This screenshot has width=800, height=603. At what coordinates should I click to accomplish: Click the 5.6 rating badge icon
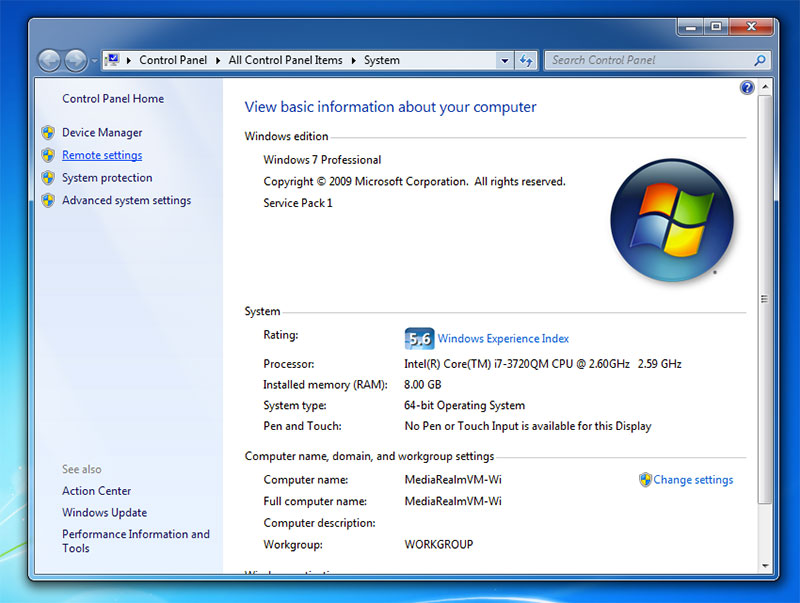coord(419,338)
